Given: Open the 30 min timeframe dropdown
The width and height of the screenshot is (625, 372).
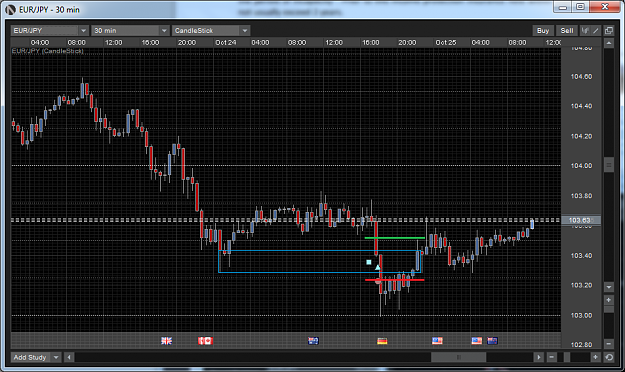Looking at the screenshot, I should pyautogui.click(x=130, y=31).
